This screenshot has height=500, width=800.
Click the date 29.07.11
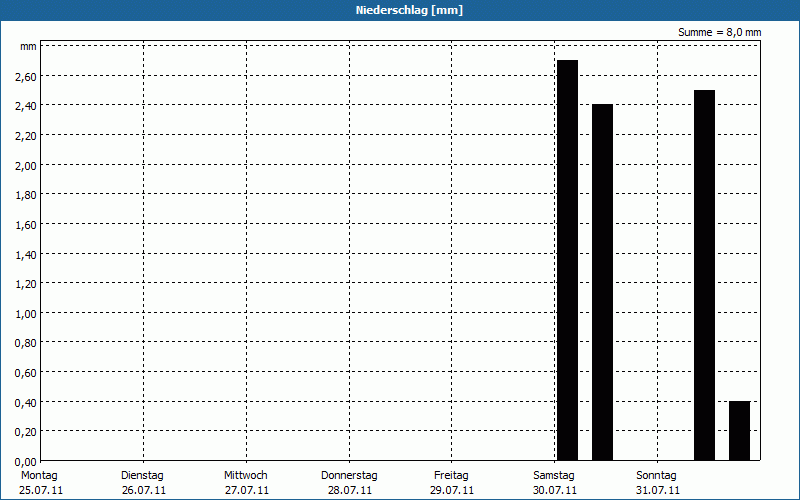[452, 491]
